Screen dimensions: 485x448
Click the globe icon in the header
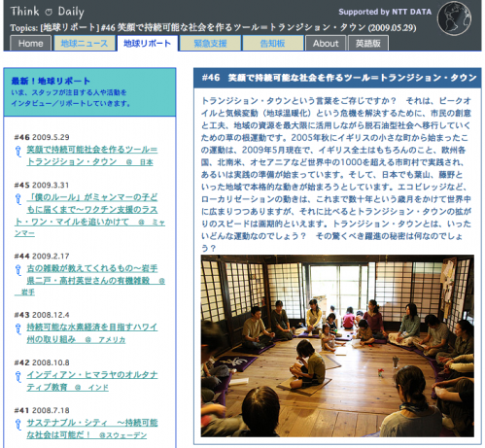[x=454, y=18]
